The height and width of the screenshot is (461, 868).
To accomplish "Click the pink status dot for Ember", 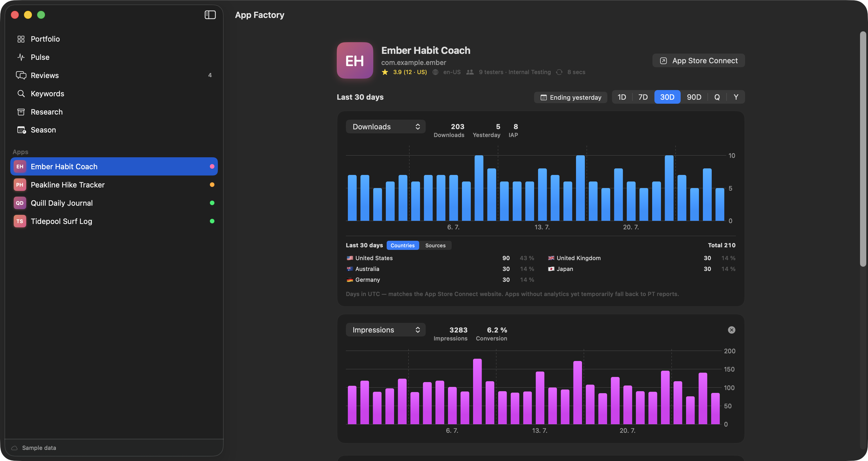I will click(x=212, y=166).
